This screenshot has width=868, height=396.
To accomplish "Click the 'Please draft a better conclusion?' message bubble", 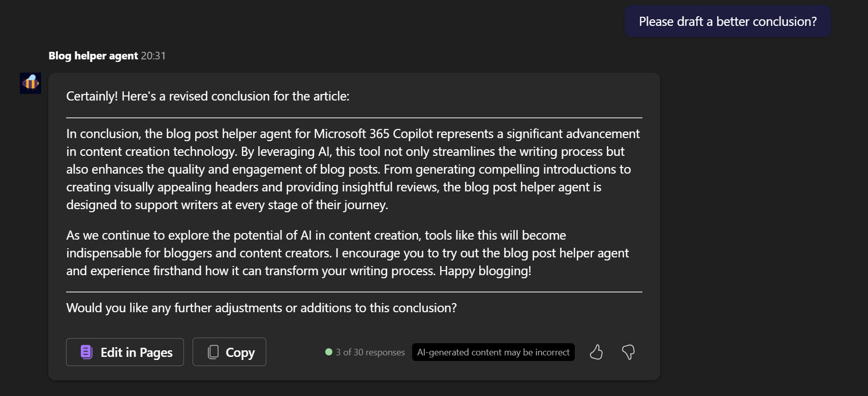I will (x=728, y=21).
